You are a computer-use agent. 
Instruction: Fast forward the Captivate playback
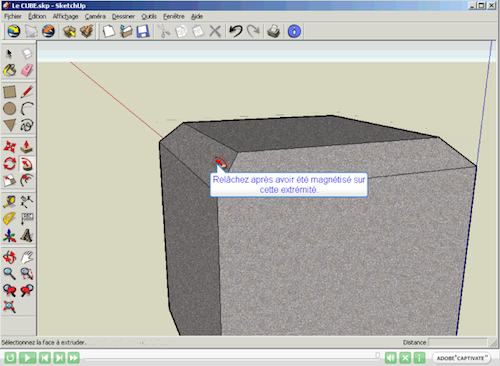(x=74, y=358)
